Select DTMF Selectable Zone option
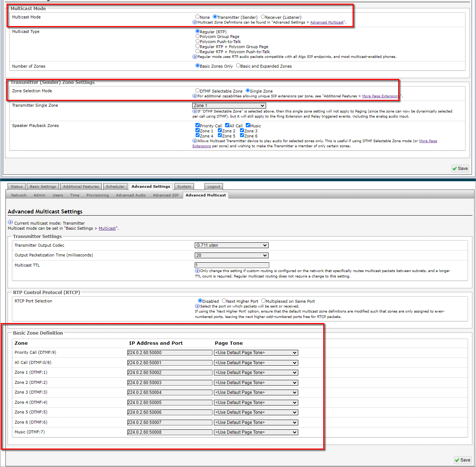The height and width of the screenshot is (467, 476). [198, 91]
